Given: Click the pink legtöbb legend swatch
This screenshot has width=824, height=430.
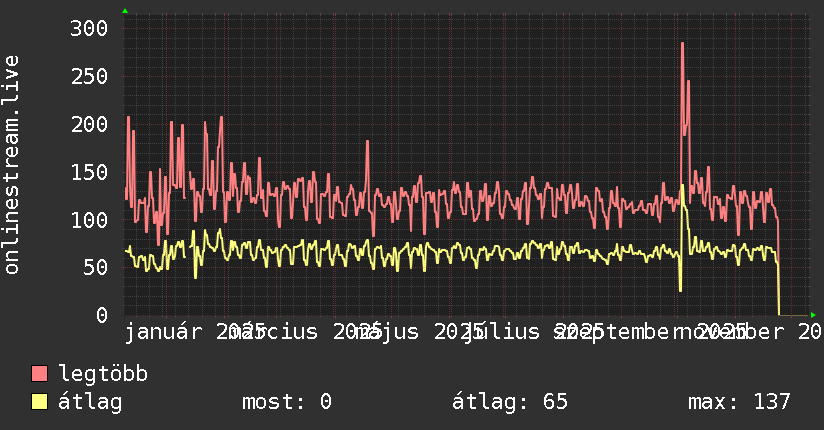Looking at the screenshot, I should point(39,373).
